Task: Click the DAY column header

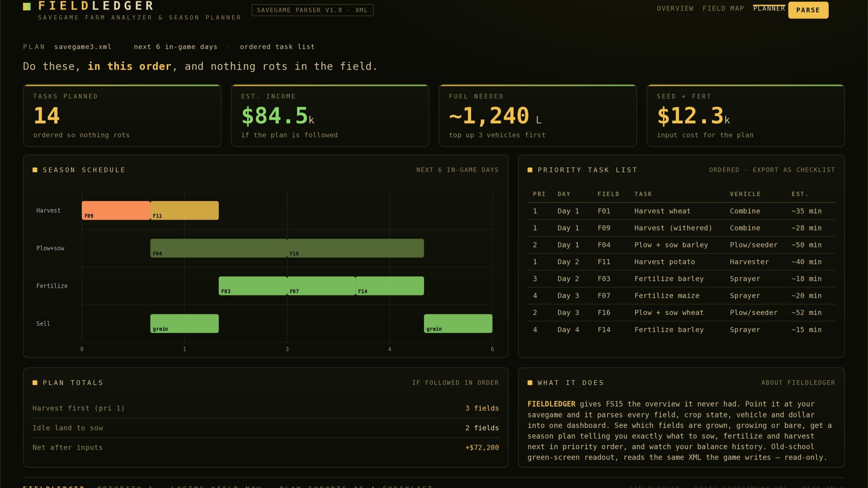Action: tap(564, 194)
